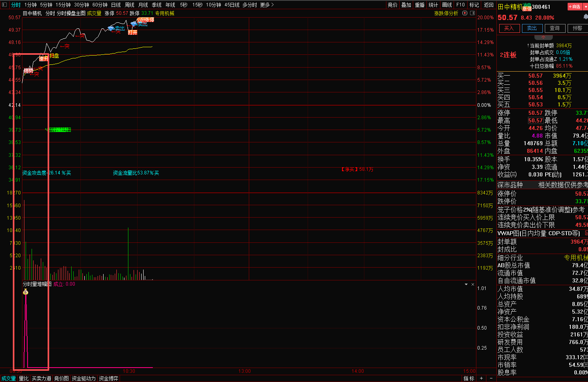This screenshot has height=382, width=588.
Task: Click the 专用机械 industry label in chart header
Action: click(x=165, y=13)
